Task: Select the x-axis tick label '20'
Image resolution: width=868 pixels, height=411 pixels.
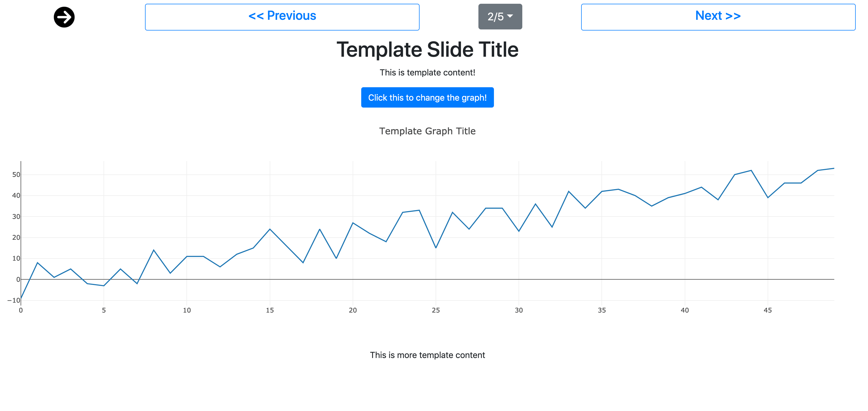Action: pos(352,310)
